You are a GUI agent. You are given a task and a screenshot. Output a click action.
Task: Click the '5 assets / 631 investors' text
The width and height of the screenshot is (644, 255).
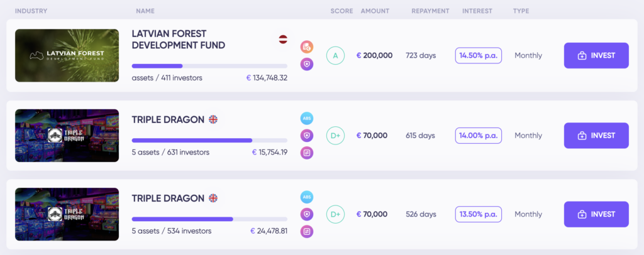tap(170, 153)
